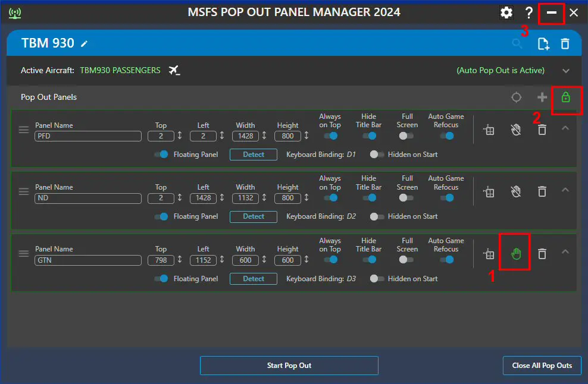Image resolution: width=588 pixels, height=384 pixels.
Task: Toggle green touch hand icon on GTN panel
Action: pyautogui.click(x=516, y=254)
